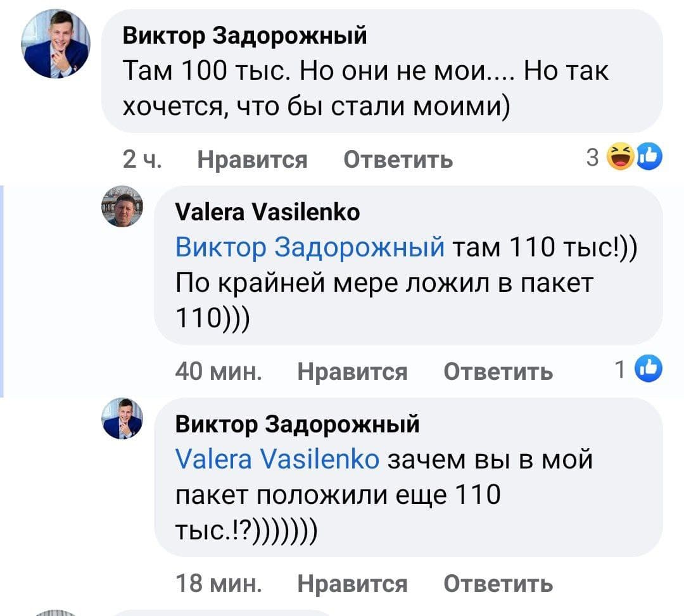The image size is (684, 616).
Task: Open the Valera Vasilenko author name heading
Action: (x=267, y=211)
